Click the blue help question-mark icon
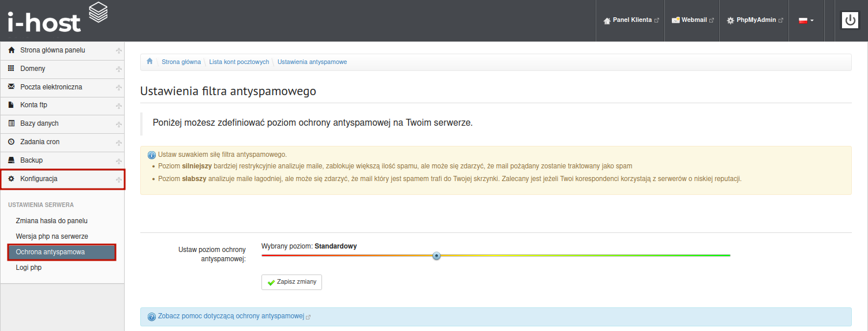868x331 pixels. 152,317
